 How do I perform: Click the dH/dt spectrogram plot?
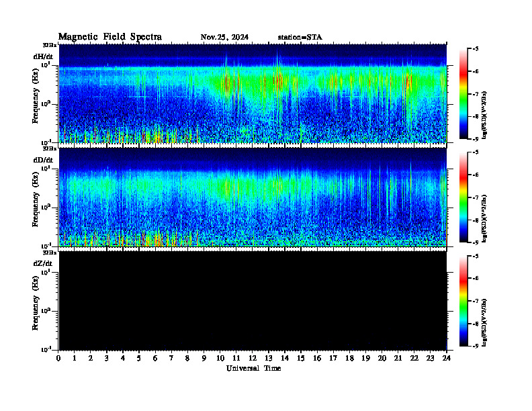pyautogui.click(x=253, y=93)
